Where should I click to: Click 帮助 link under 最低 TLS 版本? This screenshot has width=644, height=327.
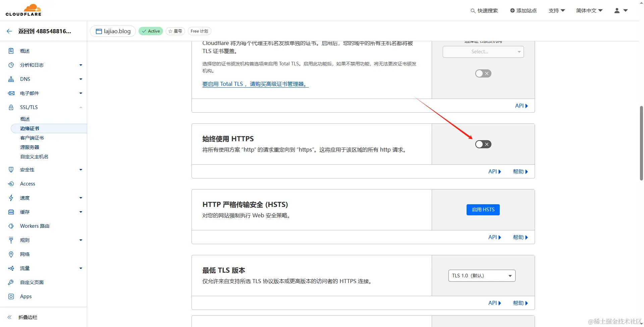pyautogui.click(x=520, y=303)
